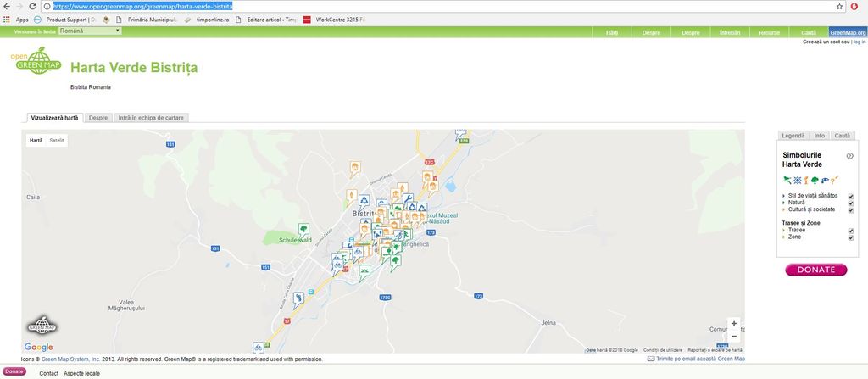Image resolution: width=868 pixels, height=379 pixels.
Task: Click the map zoom out minus button
Action: [x=733, y=337]
